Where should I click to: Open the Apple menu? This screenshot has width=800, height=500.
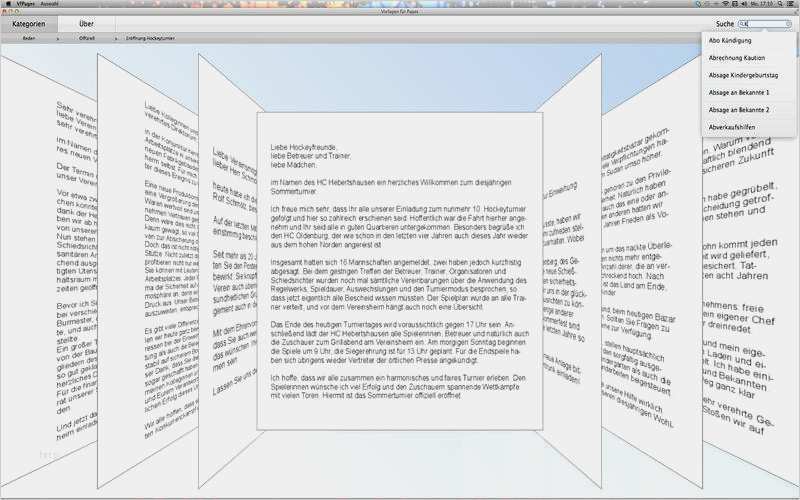(x=8, y=4)
